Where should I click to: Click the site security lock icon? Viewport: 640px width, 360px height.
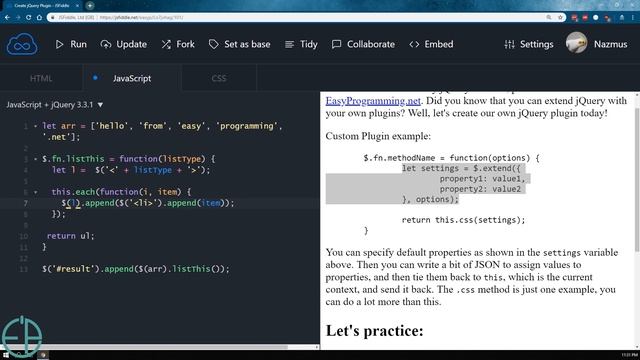tap(53, 18)
